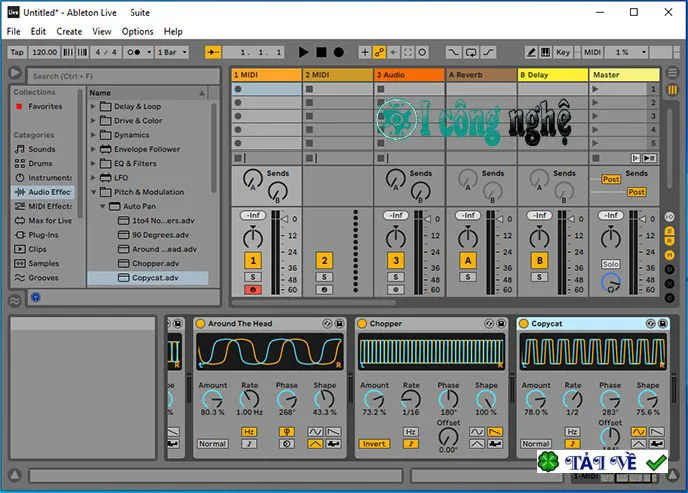Toggle the Punch-Out switch
The height and width of the screenshot is (493, 688).
(488, 52)
